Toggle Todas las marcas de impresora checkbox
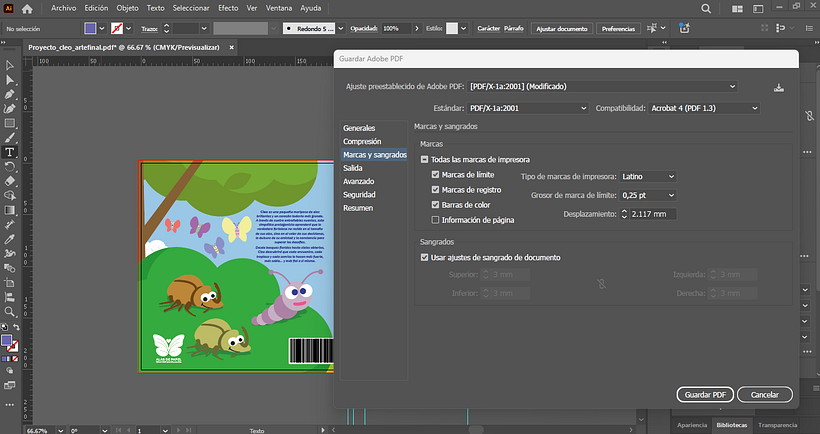 click(425, 159)
